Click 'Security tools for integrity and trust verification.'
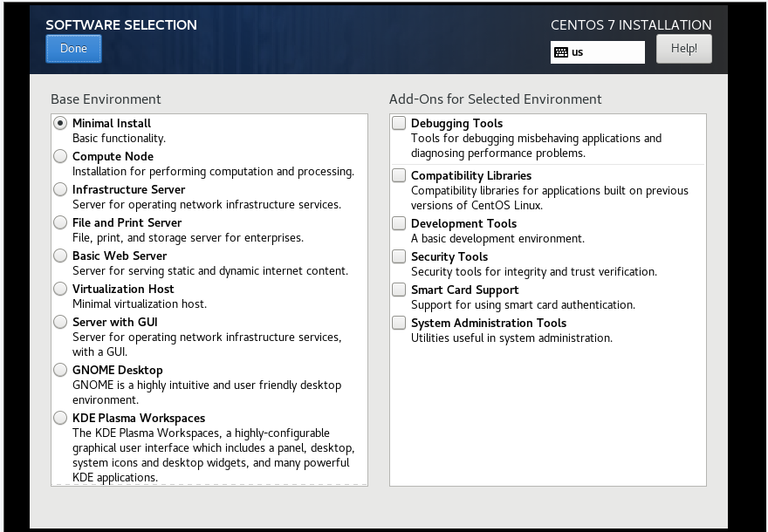Screen dimensions: 768x532 [x=534, y=271]
